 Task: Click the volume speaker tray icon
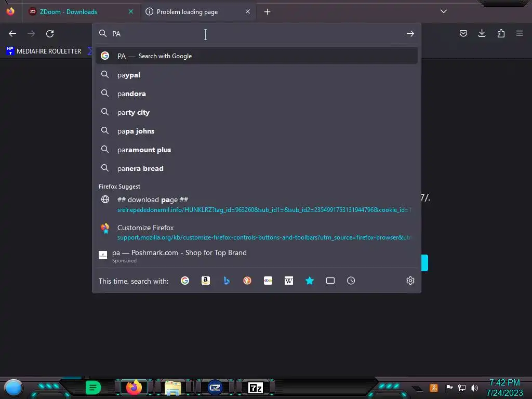(x=474, y=388)
